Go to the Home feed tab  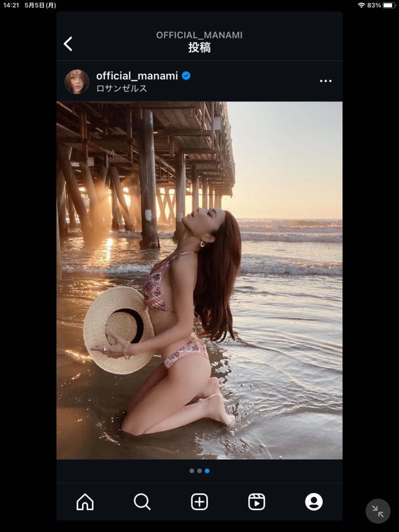click(x=85, y=502)
